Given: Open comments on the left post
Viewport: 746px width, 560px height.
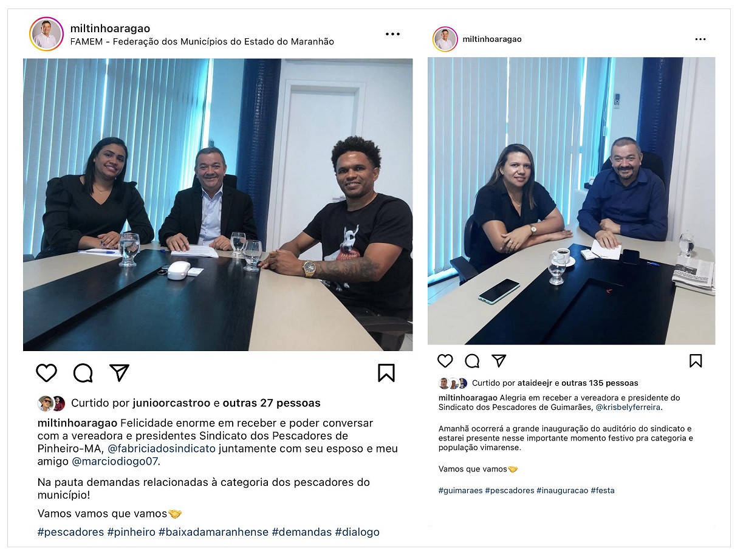Looking at the screenshot, I should [83, 373].
